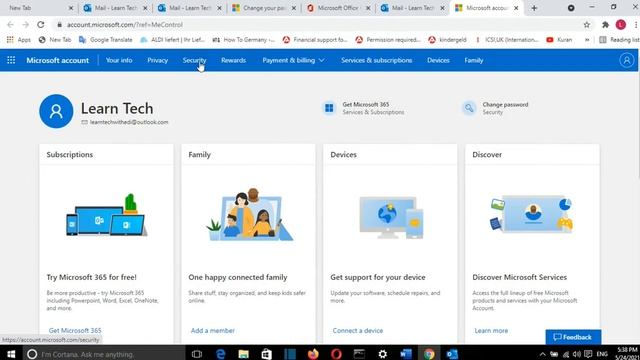Open Microsoft Store from the taskbar
Screen dimensions: 640x360
pyautogui.click(x=267, y=354)
